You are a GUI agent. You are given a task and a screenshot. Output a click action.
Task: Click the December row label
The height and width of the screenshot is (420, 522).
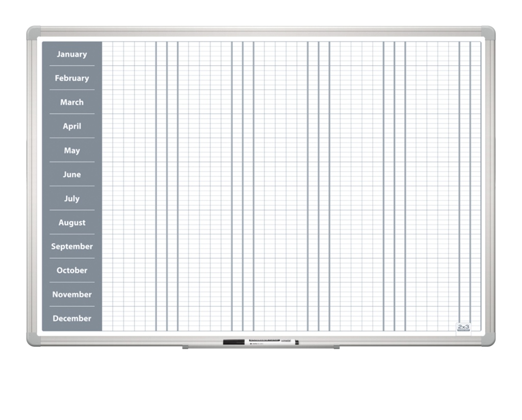pyautogui.click(x=72, y=319)
